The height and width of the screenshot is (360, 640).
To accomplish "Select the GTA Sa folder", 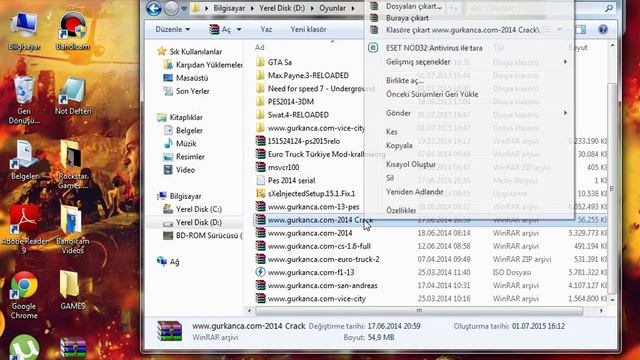I will tap(280, 62).
